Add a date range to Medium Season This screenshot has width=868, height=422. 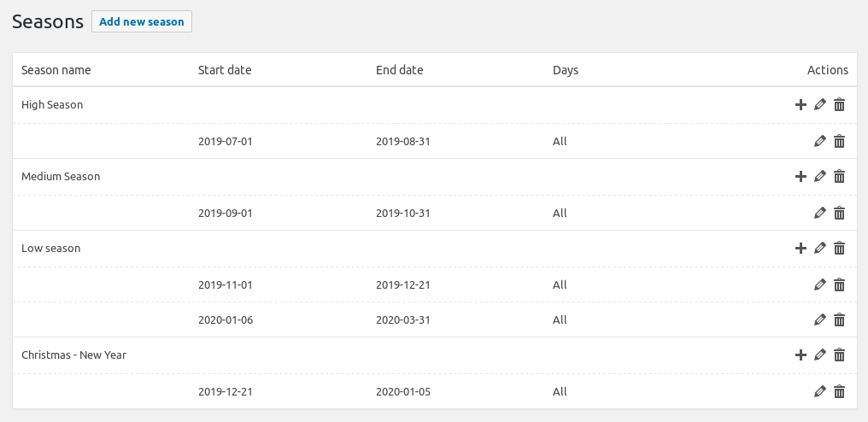pos(801,177)
